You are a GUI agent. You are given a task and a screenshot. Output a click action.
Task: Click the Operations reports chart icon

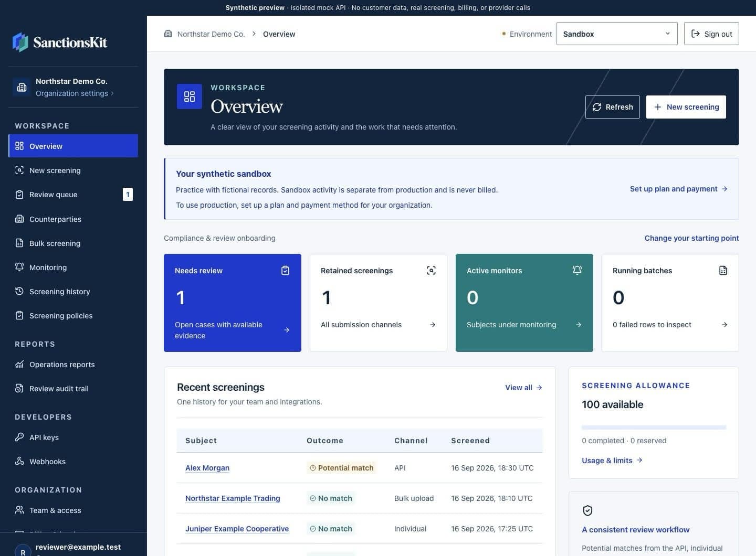(19, 364)
